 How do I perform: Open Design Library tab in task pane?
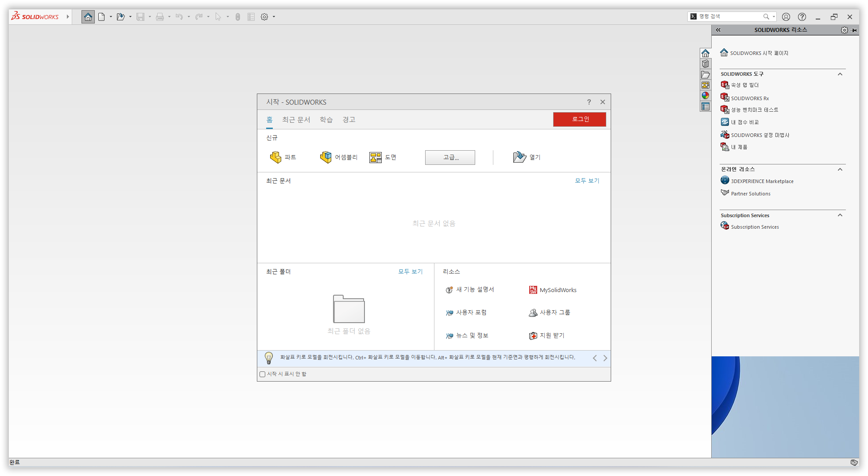pos(705,64)
